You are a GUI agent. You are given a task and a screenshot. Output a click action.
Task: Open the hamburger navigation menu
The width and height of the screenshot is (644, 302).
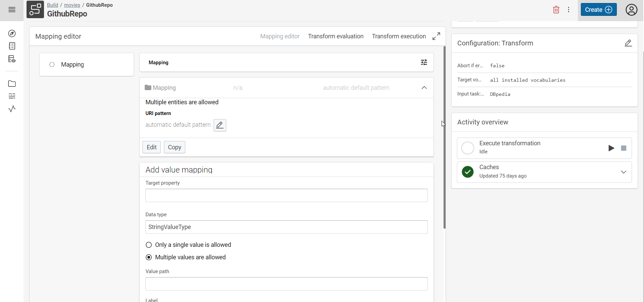click(x=12, y=10)
